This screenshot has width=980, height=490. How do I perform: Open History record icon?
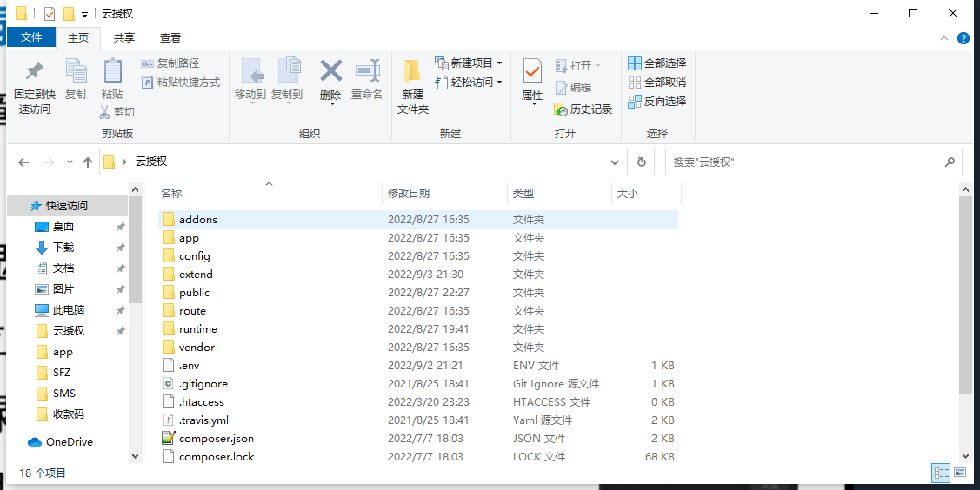click(x=583, y=109)
